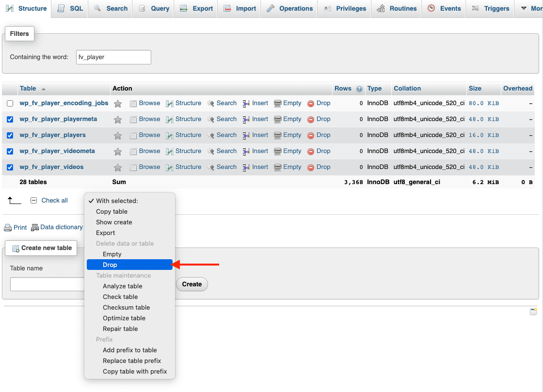Screen dimensions: 543x392
Task: Click the 80.0 KiB size value
Action: 484,103
